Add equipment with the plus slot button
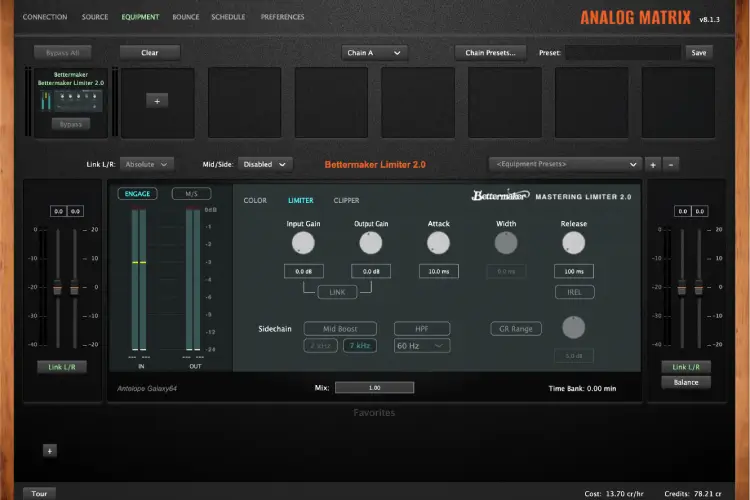 [157, 100]
